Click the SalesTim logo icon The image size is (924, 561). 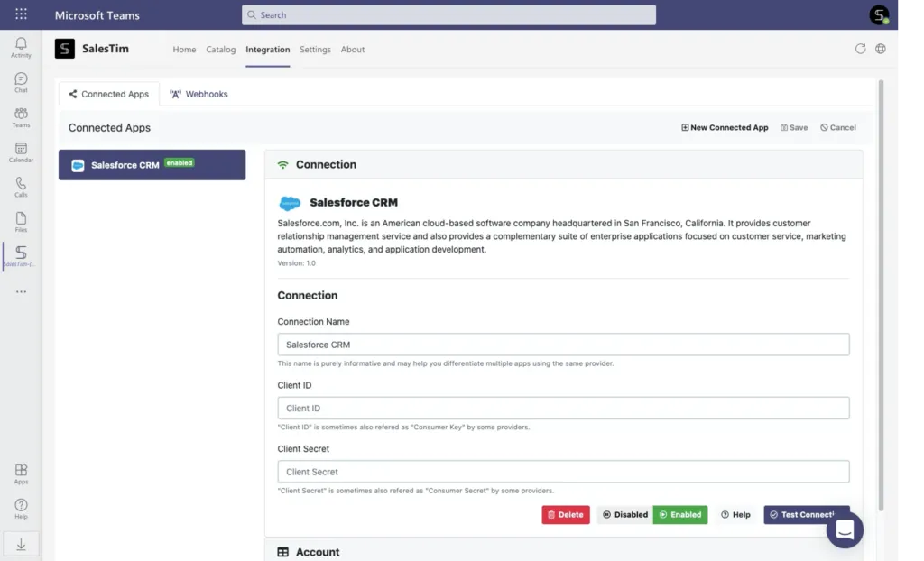click(65, 49)
